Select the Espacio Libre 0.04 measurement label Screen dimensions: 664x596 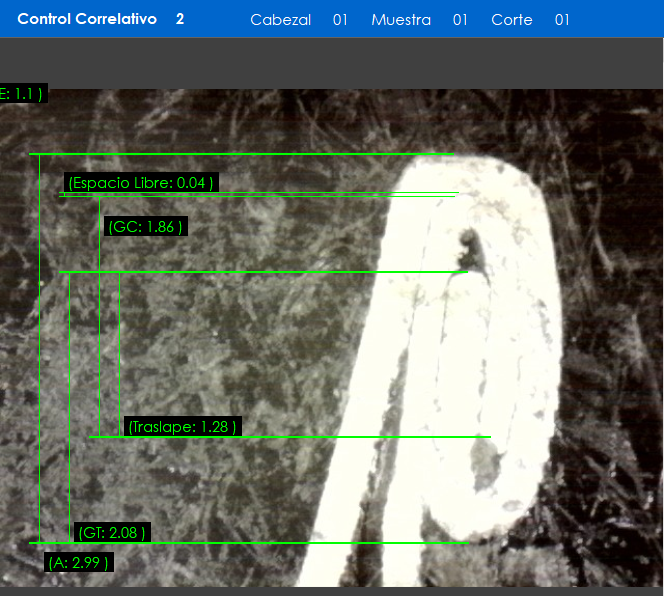click(140, 183)
